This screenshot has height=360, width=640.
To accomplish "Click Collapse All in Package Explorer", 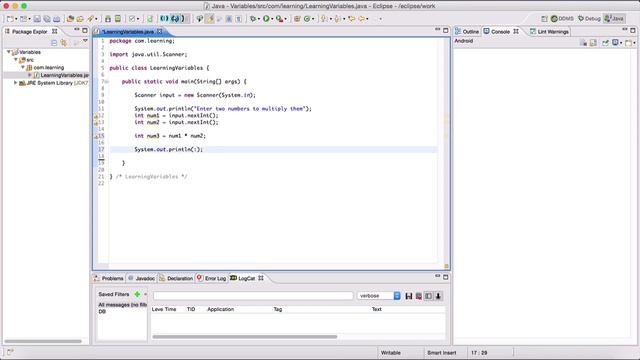I will pos(54,42).
